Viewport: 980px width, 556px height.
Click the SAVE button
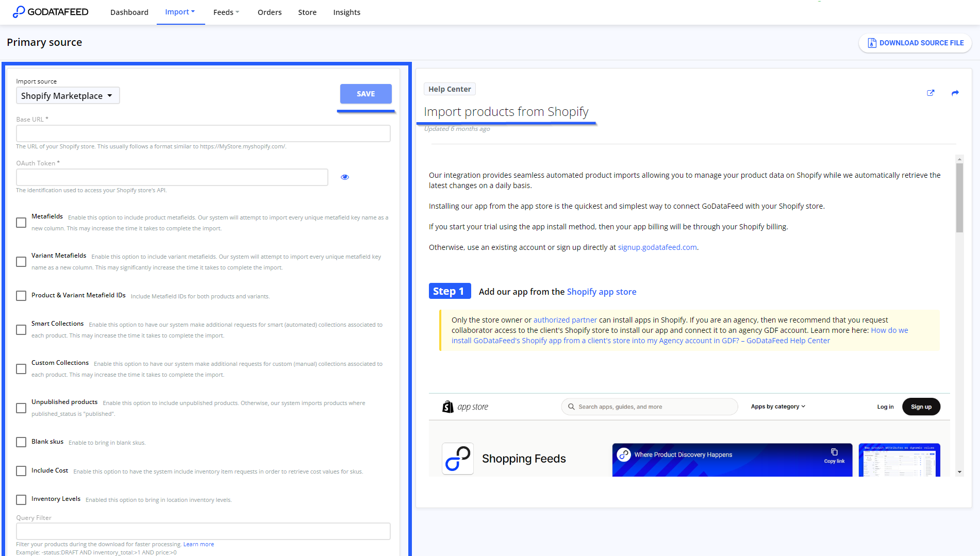[x=366, y=94]
